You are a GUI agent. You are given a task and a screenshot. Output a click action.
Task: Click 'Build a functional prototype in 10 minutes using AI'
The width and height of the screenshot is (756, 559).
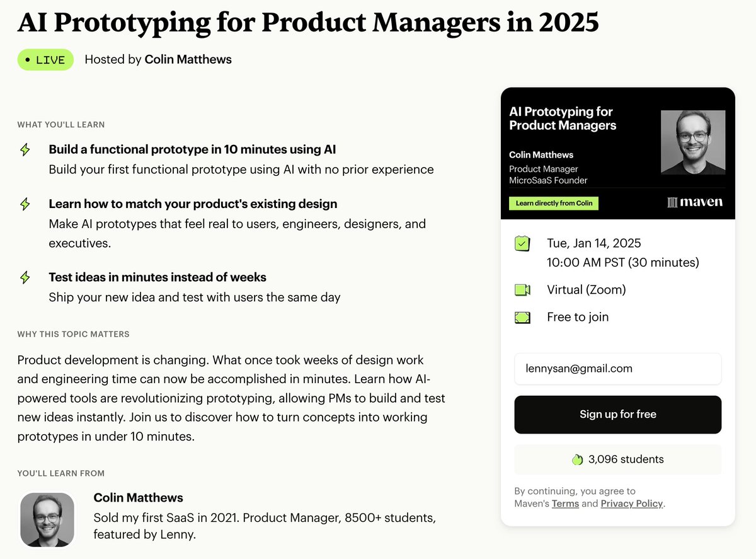pos(192,149)
